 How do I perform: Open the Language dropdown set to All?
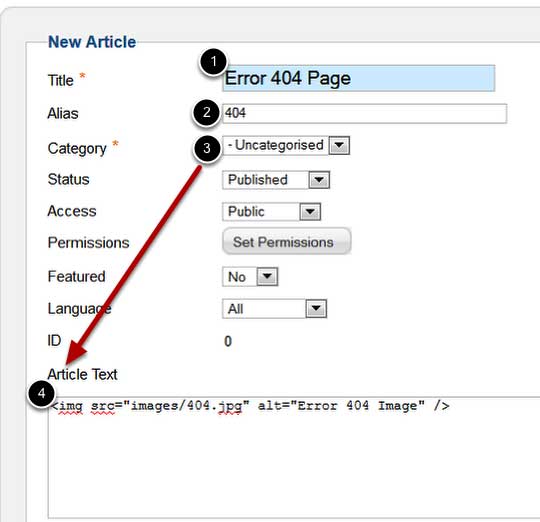pos(274,309)
